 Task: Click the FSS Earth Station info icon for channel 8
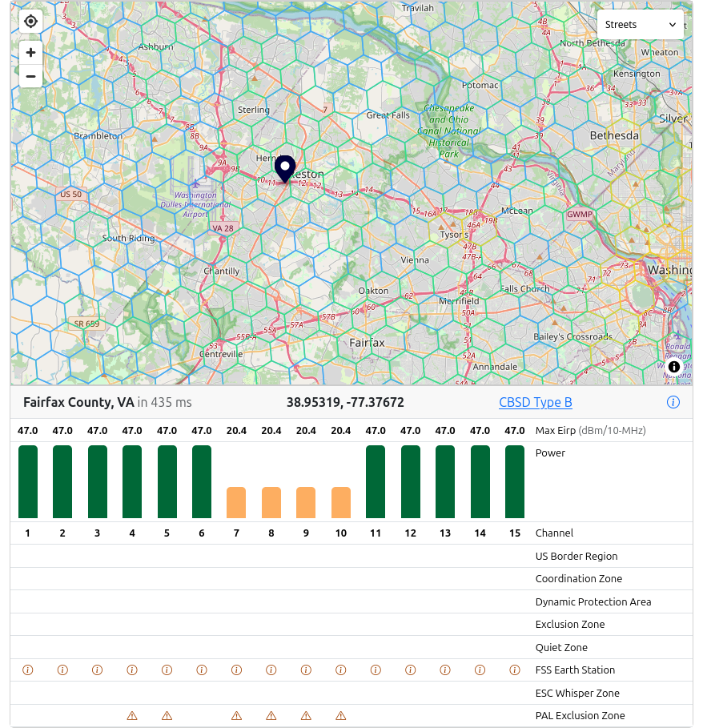[271, 670]
